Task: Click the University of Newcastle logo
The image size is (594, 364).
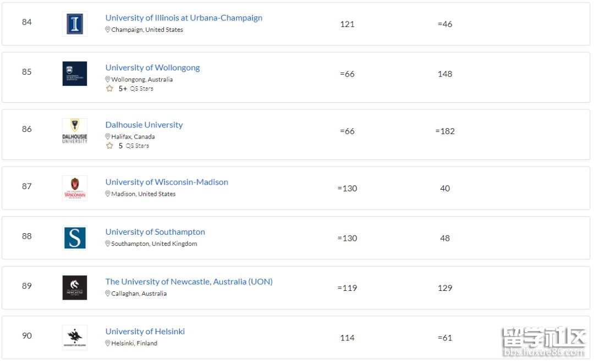Action: coord(75,288)
